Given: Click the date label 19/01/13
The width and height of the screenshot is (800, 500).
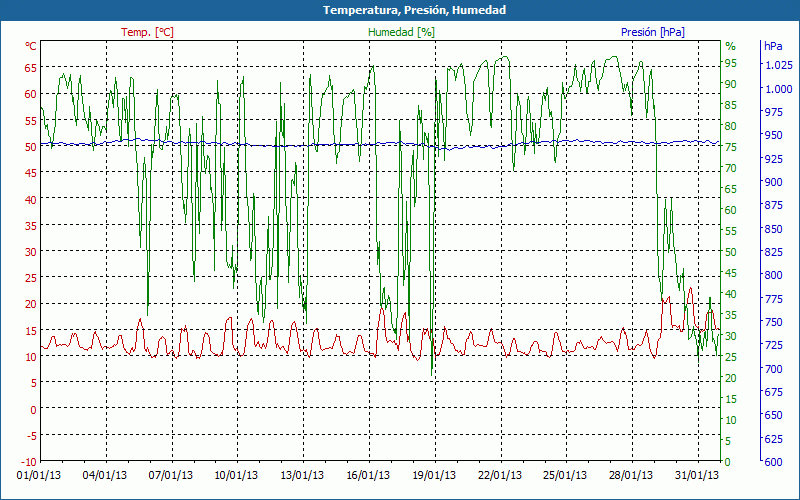Looking at the screenshot, I should [x=434, y=475].
